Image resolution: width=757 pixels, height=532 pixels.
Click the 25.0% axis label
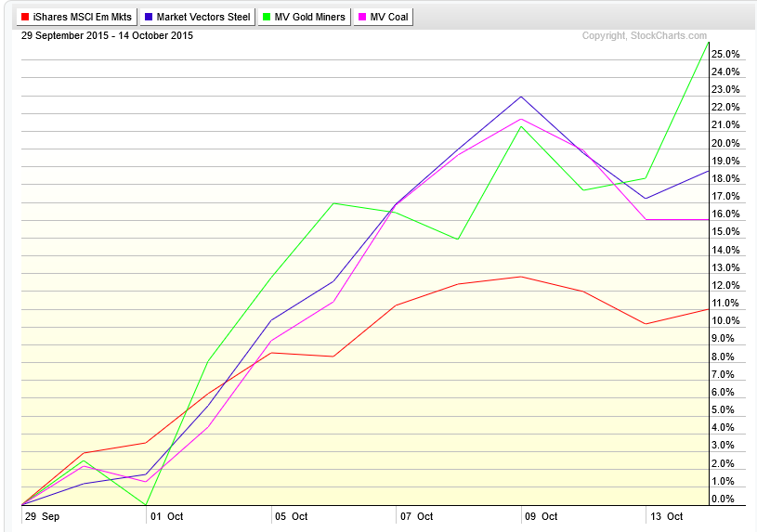pyautogui.click(x=725, y=54)
